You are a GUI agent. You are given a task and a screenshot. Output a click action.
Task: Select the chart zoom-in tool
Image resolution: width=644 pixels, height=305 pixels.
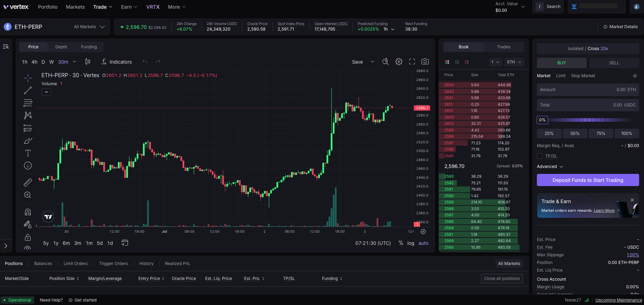click(x=28, y=195)
